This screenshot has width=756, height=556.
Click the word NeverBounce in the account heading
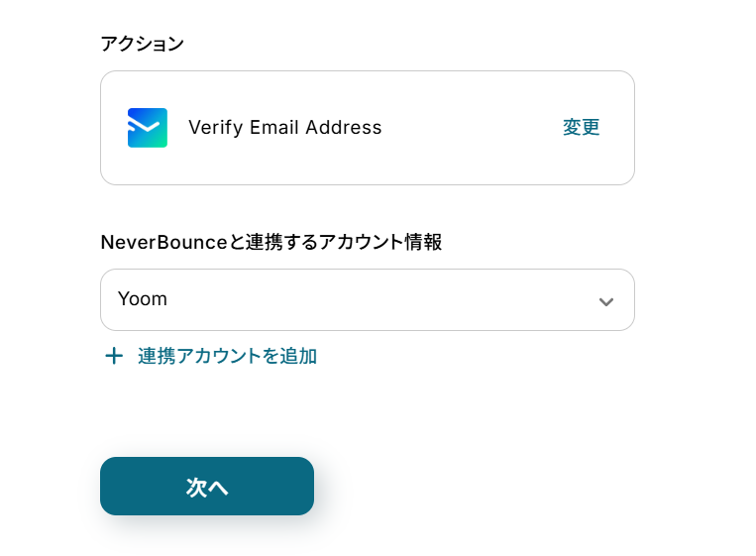[x=163, y=242]
